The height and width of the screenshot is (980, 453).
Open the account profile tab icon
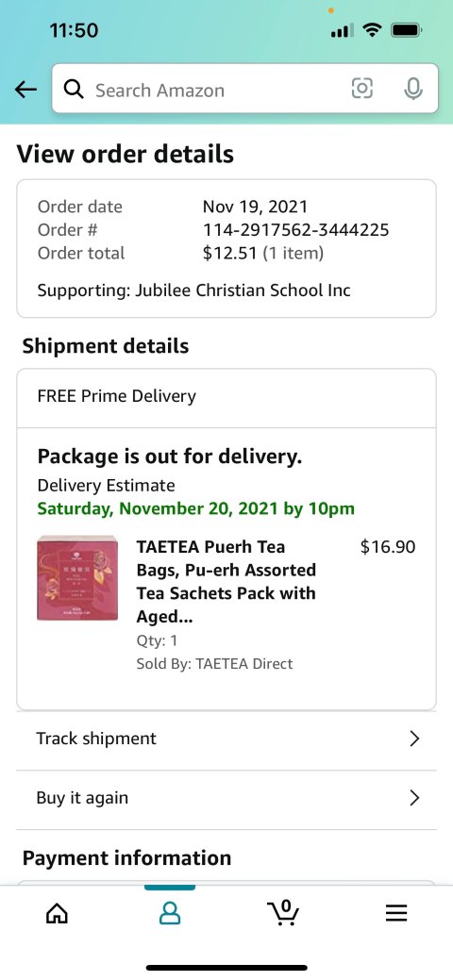tap(170, 914)
